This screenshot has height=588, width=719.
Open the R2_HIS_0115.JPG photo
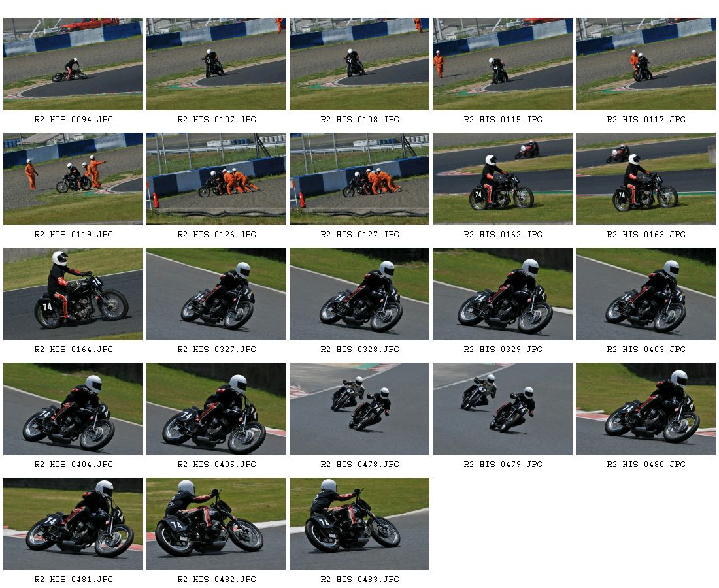(502, 64)
